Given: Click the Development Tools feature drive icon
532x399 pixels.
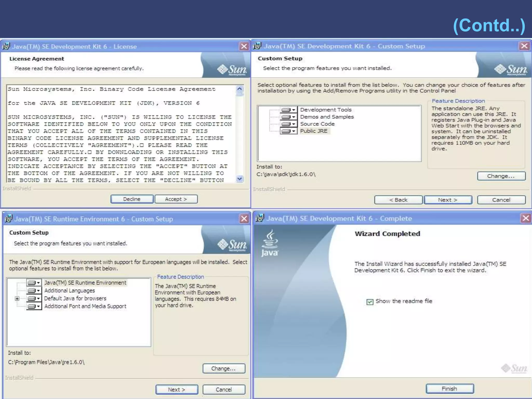Looking at the screenshot, I should [286, 110].
